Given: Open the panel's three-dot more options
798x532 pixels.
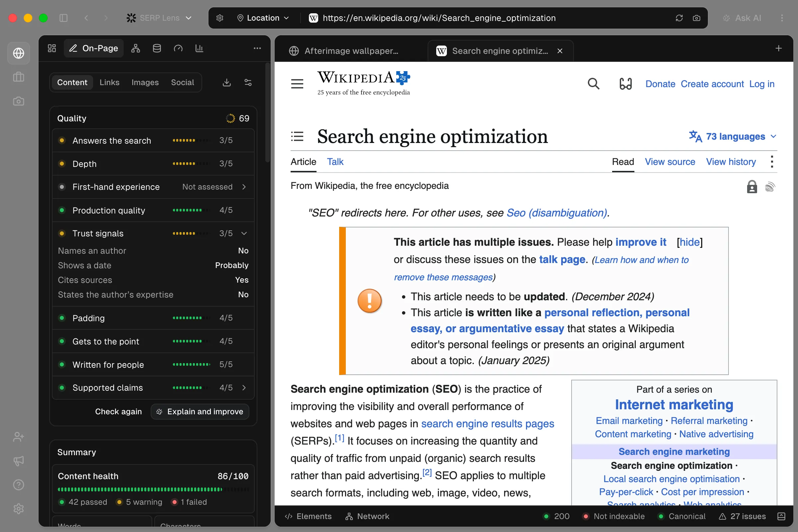Looking at the screenshot, I should click(x=257, y=48).
